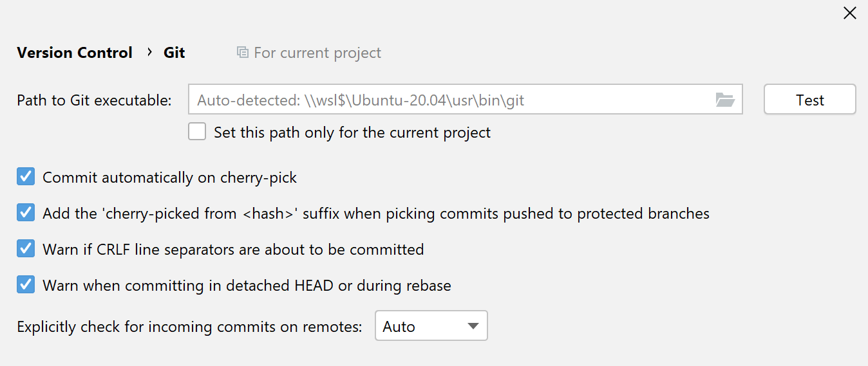This screenshot has width=868, height=366.
Task: Close the settings dialog with the X icon
Action: 850,13
